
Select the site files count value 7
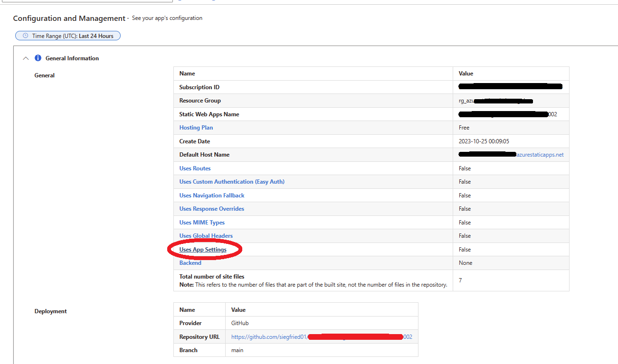(460, 280)
